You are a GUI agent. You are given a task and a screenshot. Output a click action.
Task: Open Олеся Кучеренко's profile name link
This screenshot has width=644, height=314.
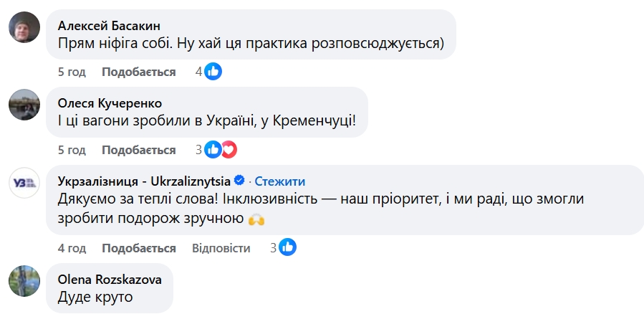[110, 101]
